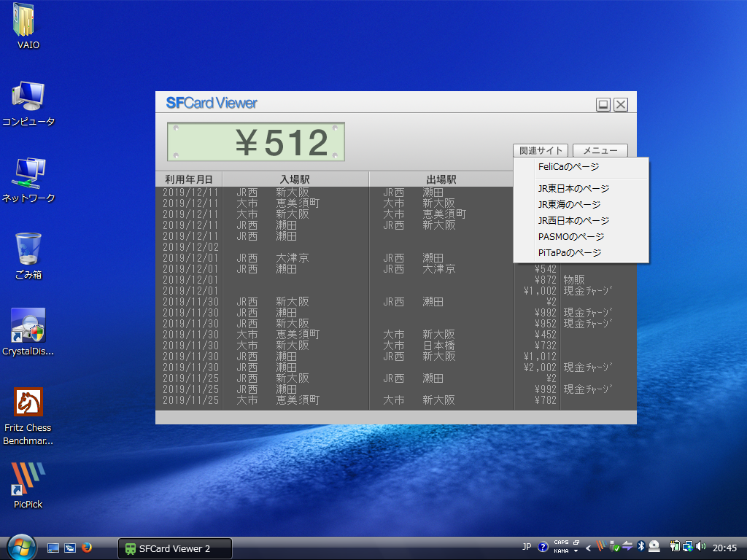Click Show Desktop in the quick launch
Screen dimensions: 747x560
[x=53, y=548]
